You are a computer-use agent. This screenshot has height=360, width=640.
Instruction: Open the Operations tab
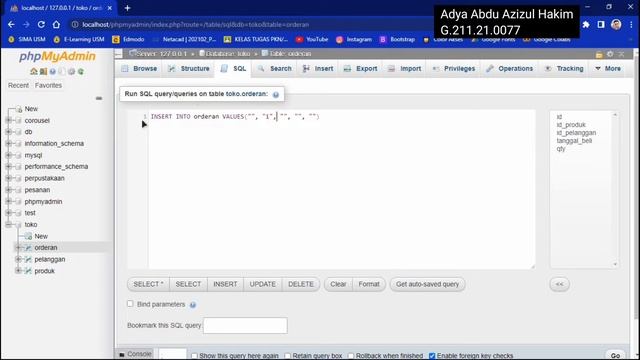tap(509, 69)
